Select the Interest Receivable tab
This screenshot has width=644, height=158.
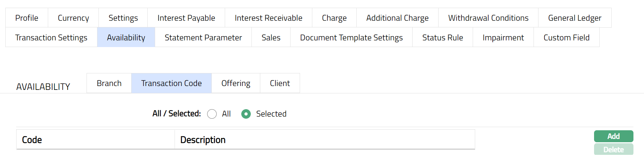click(x=268, y=18)
